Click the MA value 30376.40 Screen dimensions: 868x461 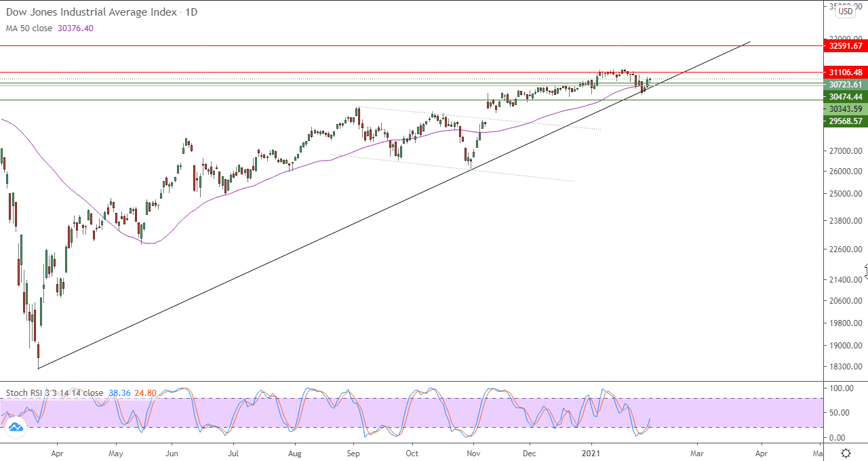[x=75, y=28]
